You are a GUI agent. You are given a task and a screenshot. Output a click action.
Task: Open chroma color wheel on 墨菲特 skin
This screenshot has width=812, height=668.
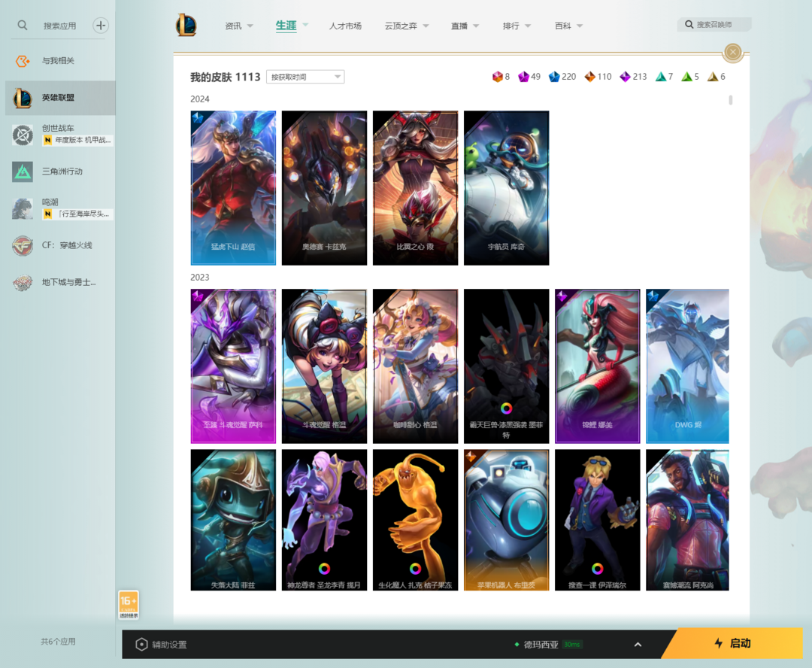[507, 408]
